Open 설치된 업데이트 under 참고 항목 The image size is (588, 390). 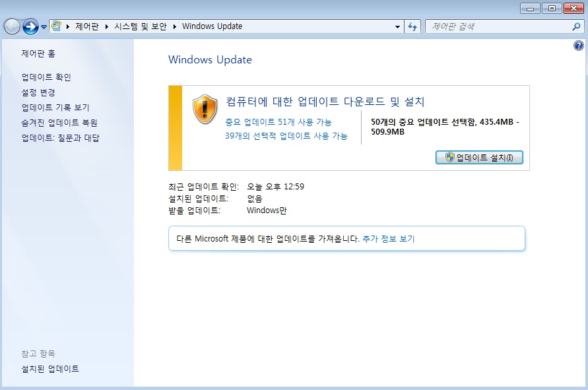pos(50,369)
